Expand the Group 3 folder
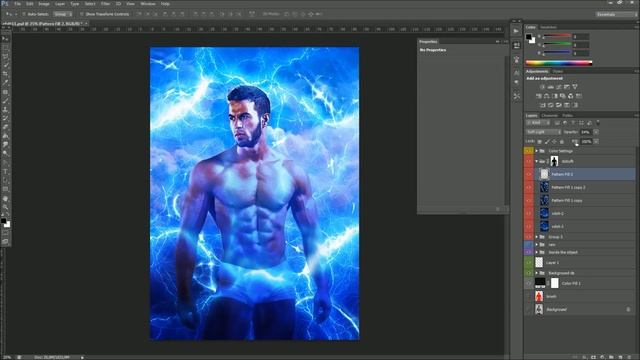Image resolution: width=640 pixels, height=360 pixels. (x=537, y=237)
